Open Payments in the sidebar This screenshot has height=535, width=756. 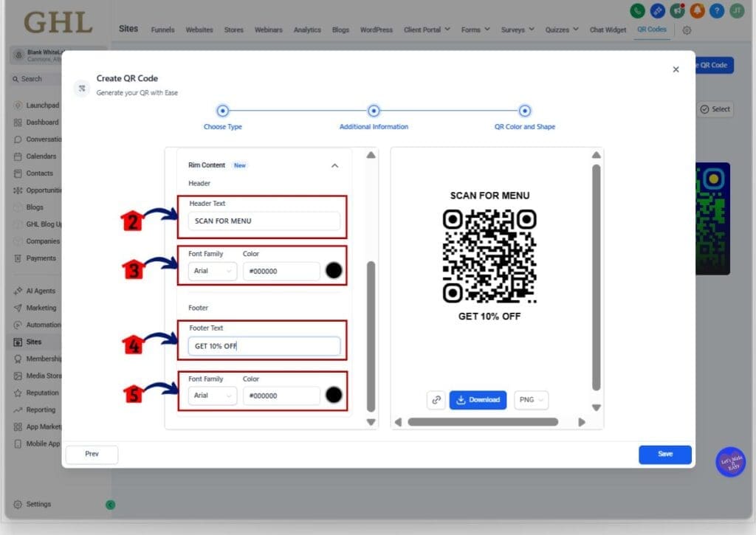click(x=35, y=258)
